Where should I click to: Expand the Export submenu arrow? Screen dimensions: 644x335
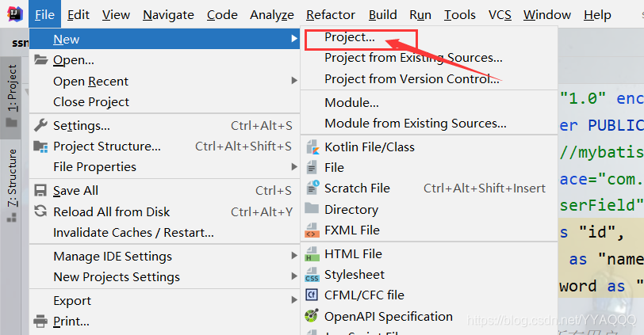point(294,300)
